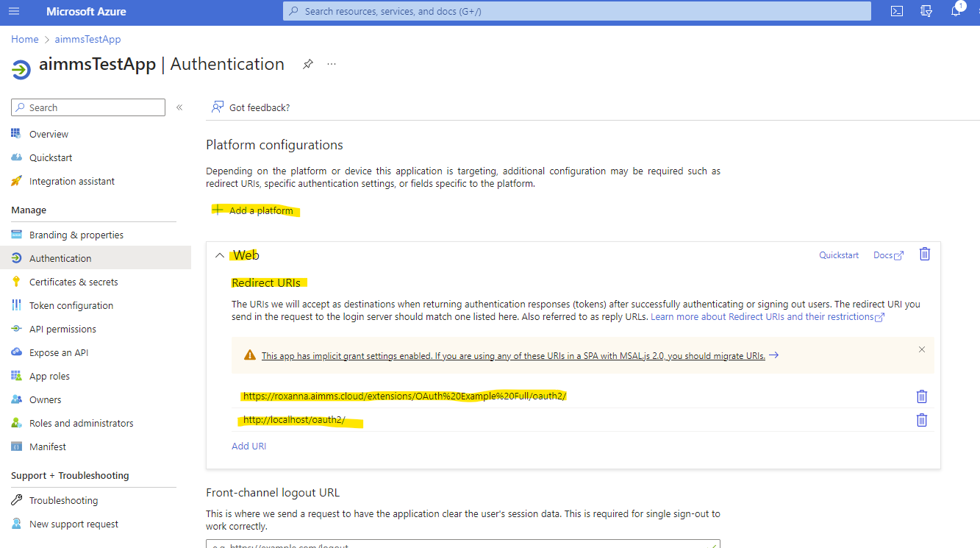Click the Certificates & secrets key icon
This screenshot has width=980, height=548.
click(16, 282)
